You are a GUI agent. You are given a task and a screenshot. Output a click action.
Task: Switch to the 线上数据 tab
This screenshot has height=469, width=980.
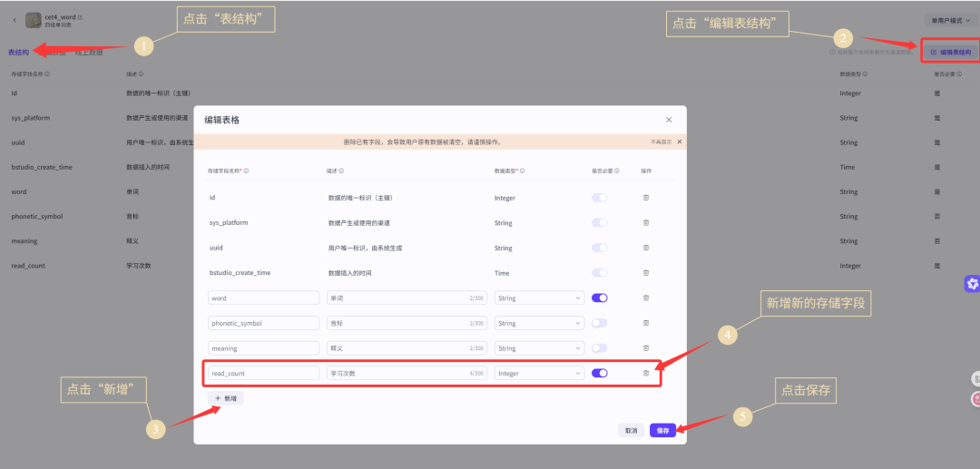[89, 53]
